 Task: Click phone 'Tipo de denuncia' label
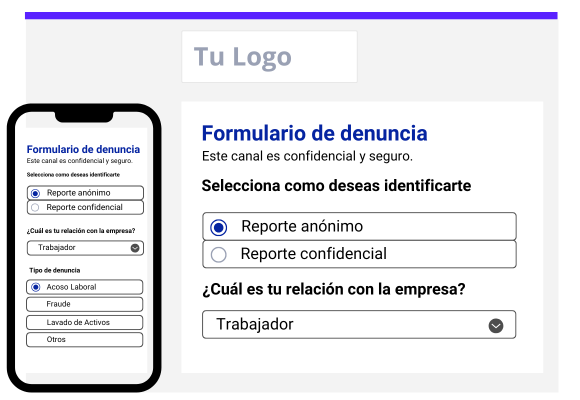[55, 270]
